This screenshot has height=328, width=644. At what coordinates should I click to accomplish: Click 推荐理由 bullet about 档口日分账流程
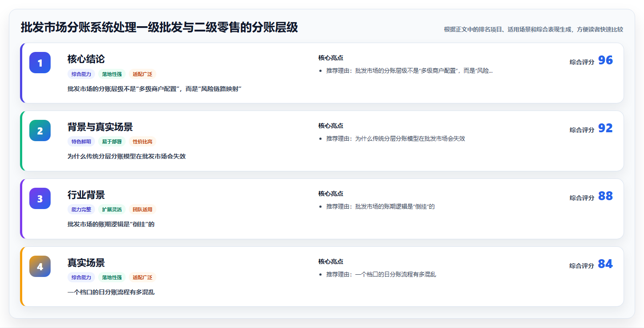pos(381,274)
